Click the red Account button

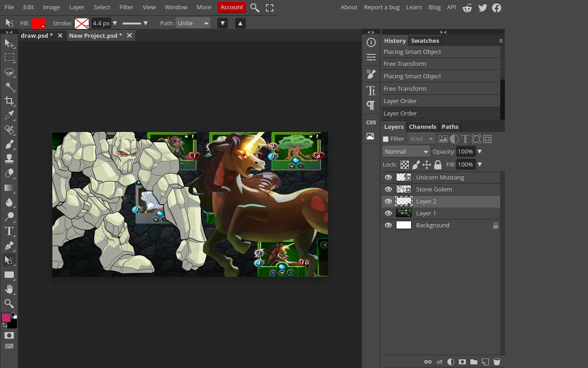coord(232,7)
